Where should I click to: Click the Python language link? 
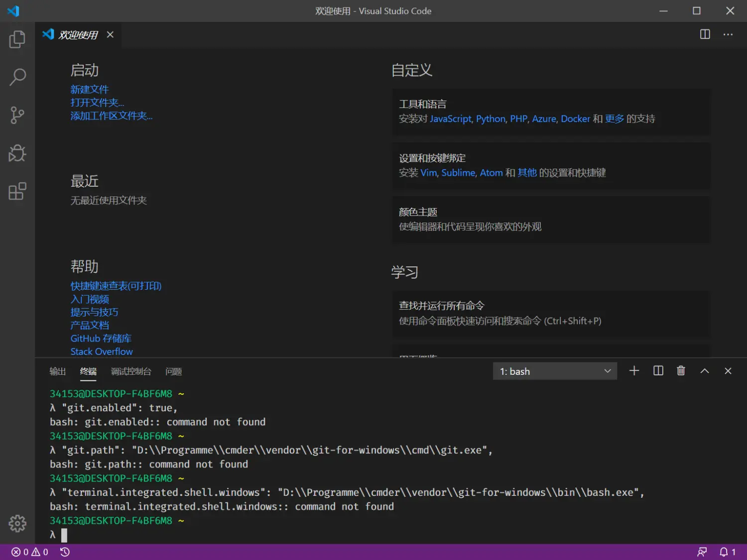491,119
